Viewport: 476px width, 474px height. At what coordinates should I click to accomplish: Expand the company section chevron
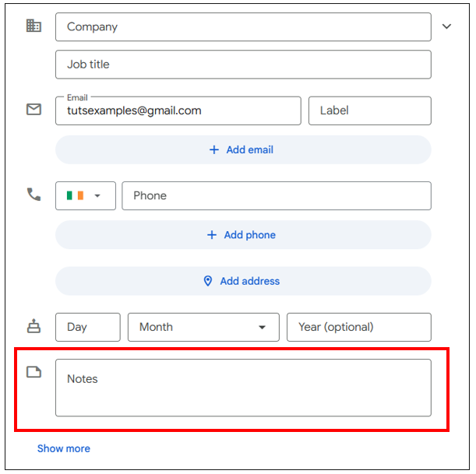tap(446, 26)
